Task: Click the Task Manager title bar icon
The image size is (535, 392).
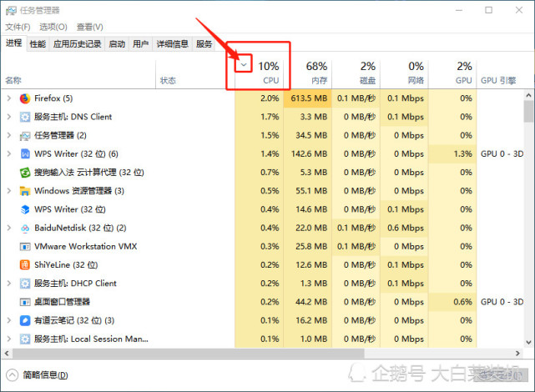Action: click(11, 11)
